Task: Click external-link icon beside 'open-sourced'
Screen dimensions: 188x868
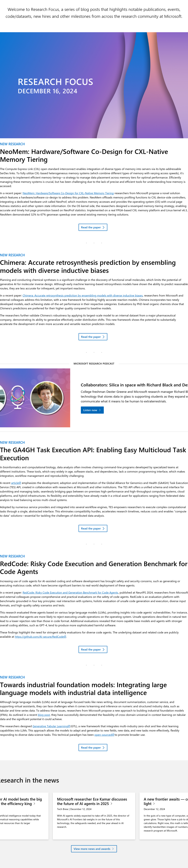Action: pos(113,735)
